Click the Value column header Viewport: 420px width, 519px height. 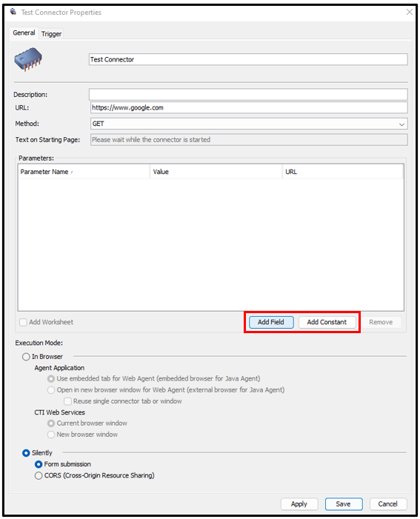(216, 172)
